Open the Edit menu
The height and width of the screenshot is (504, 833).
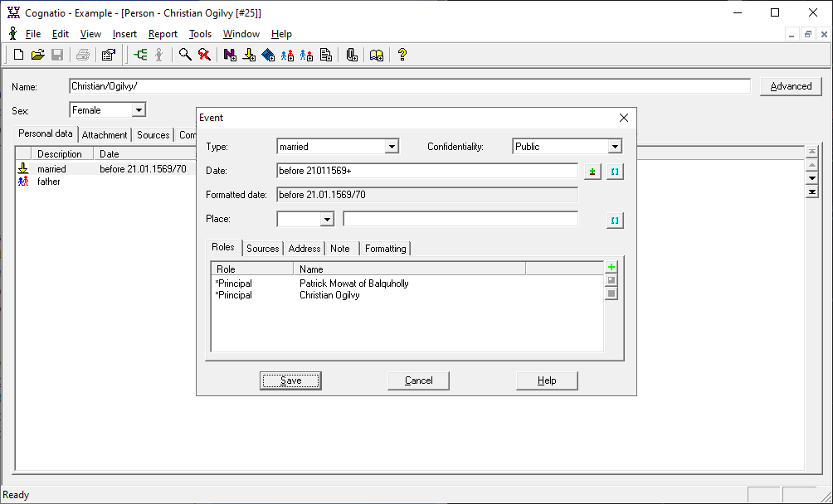pos(60,34)
